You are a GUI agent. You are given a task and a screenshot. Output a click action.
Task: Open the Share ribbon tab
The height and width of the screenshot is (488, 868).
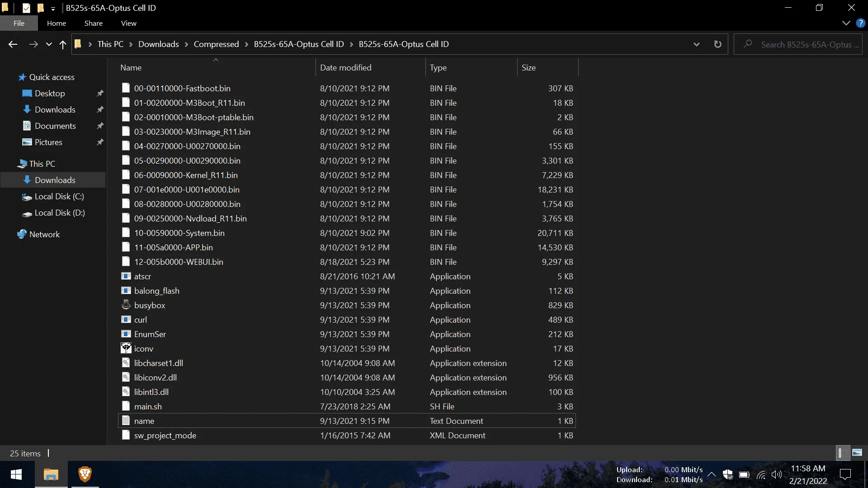[94, 23]
